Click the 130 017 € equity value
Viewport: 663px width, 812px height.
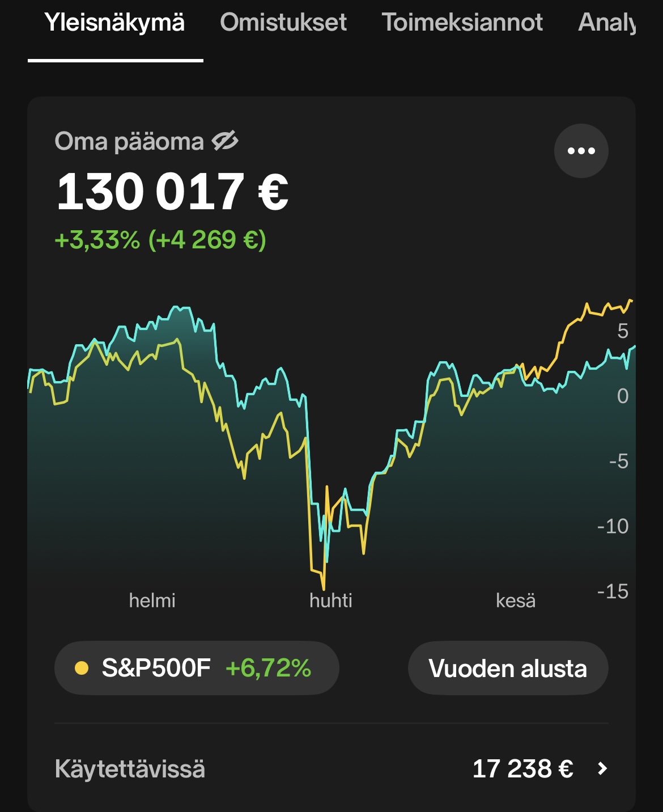point(172,192)
